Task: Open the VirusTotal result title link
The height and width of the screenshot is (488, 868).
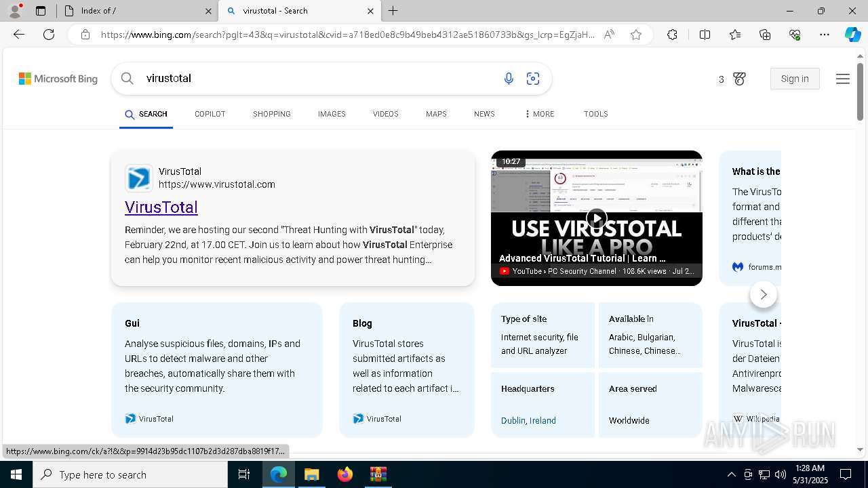Action: [161, 207]
